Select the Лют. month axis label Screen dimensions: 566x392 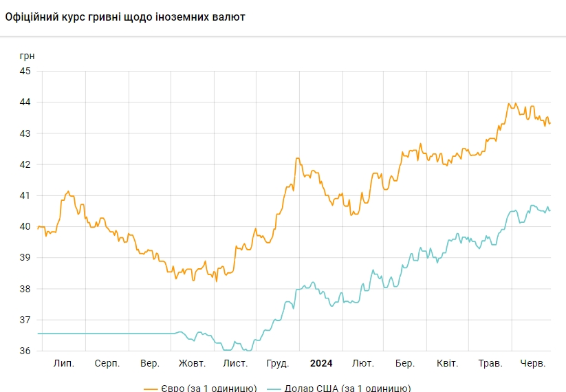click(362, 363)
